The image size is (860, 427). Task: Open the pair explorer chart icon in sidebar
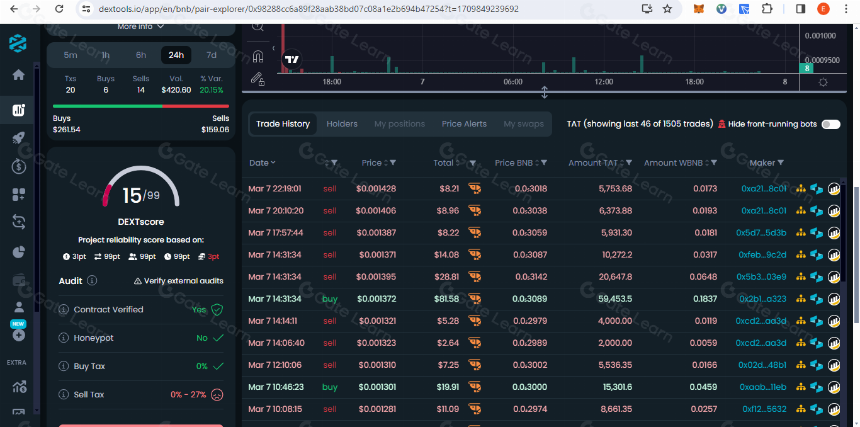click(19, 110)
